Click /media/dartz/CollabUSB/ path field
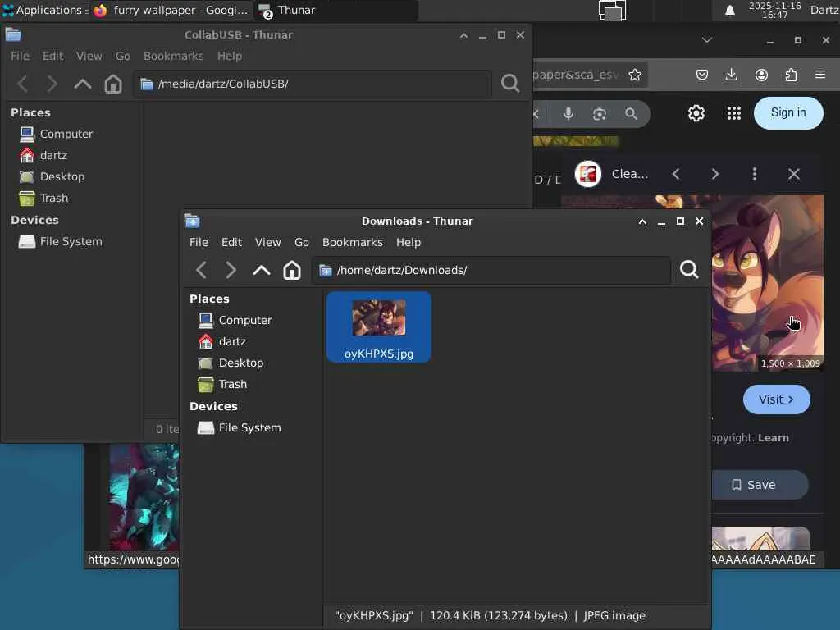Screen dimensions: 840x630 (313, 84)
